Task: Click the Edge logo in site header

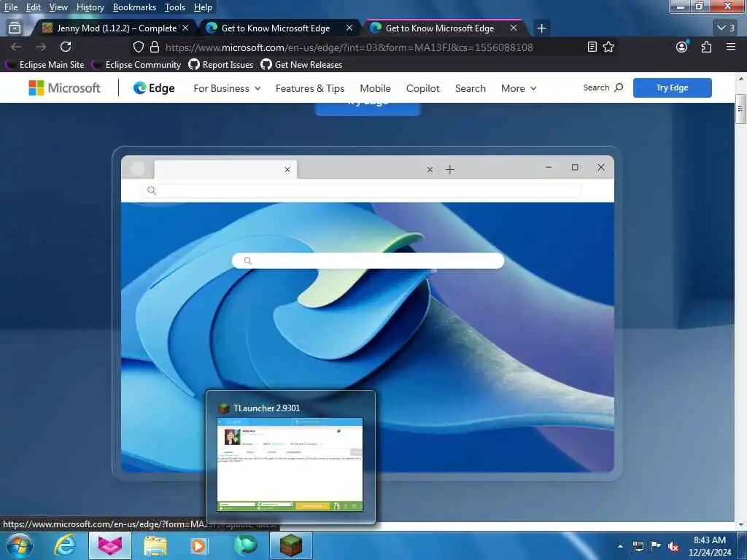Action: click(154, 88)
